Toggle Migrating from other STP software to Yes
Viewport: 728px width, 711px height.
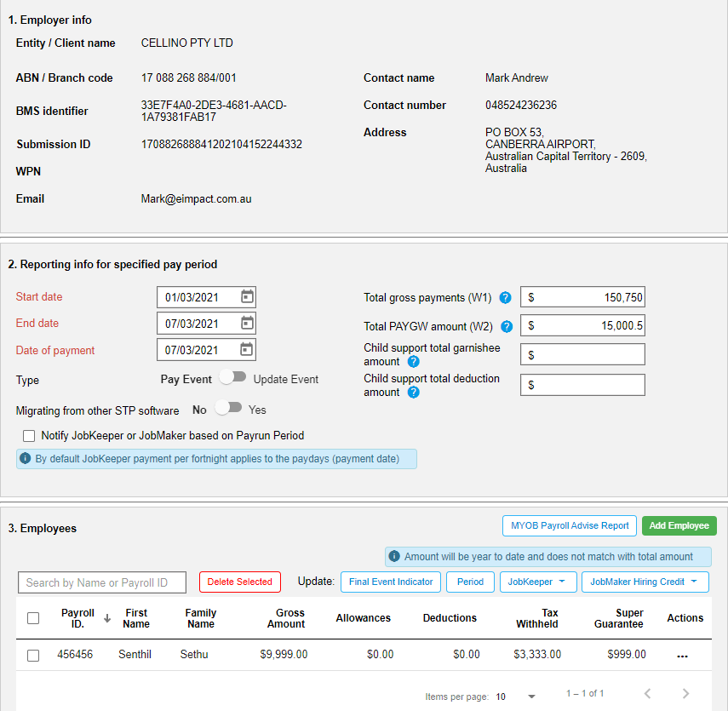point(230,408)
